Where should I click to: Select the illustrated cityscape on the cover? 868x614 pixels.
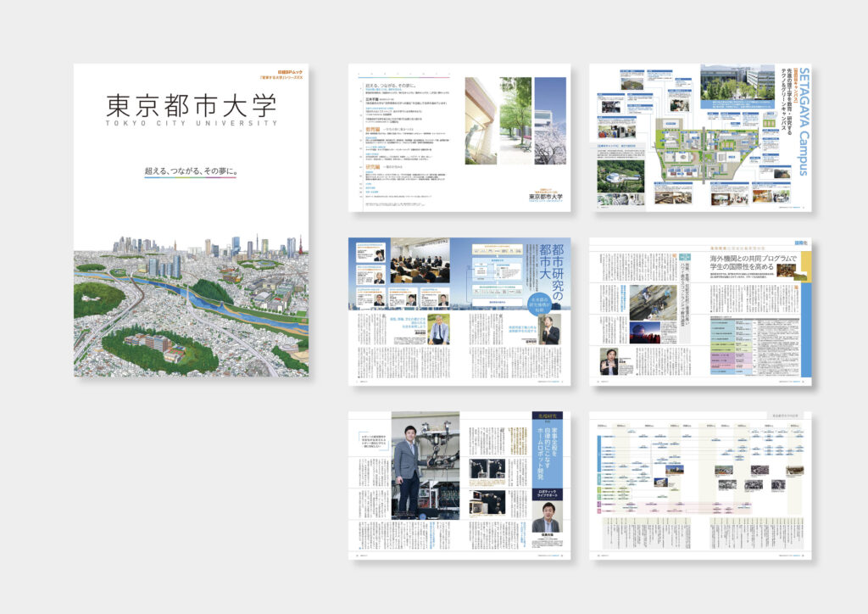[191, 305]
